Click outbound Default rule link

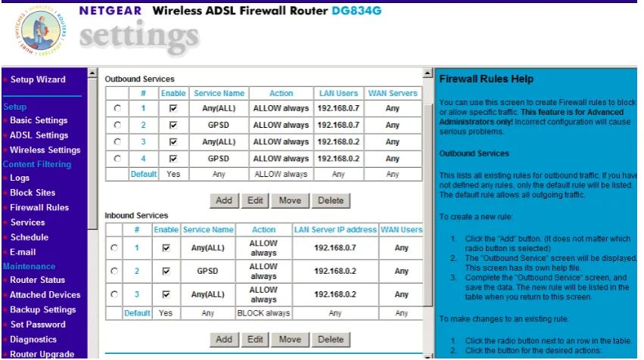pos(143,174)
